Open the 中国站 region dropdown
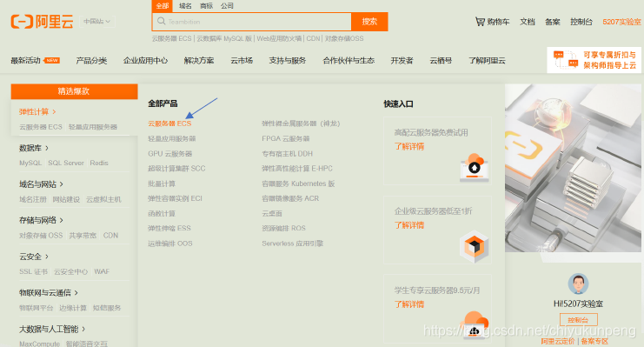644x347 pixels. pyautogui.click(x=97, y=22)
